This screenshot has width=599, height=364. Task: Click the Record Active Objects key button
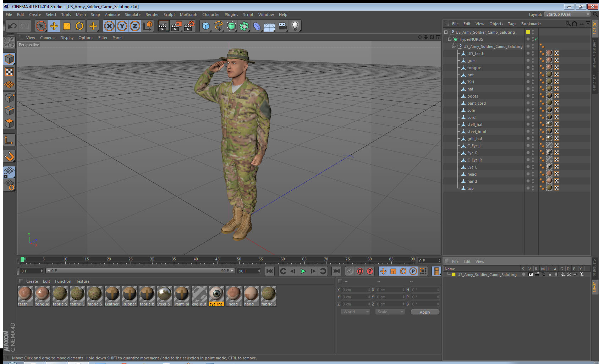(350, 271)
